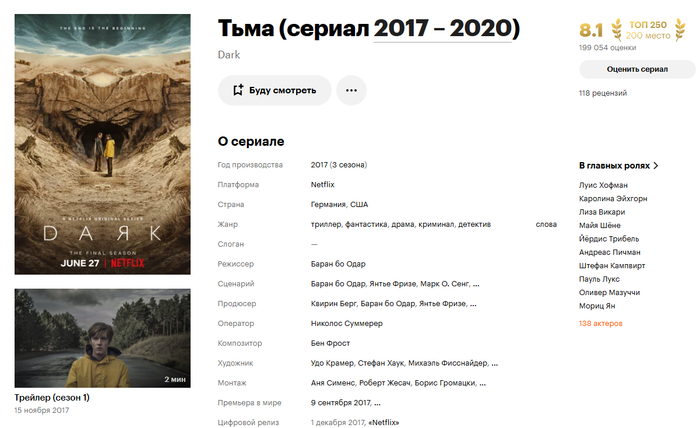This screenshot has width=700, height=428.
Task: Open the three-dots more options menu
Action: tap(351, 90)
